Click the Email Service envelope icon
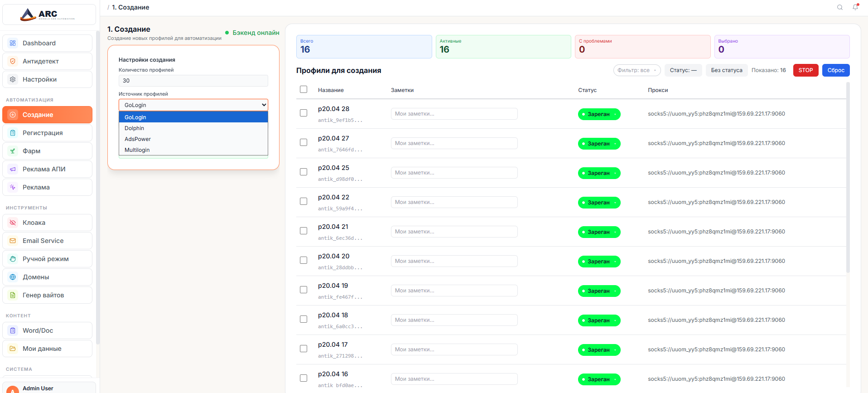This screenshot has width=868, height=393. tap(13, 241)
